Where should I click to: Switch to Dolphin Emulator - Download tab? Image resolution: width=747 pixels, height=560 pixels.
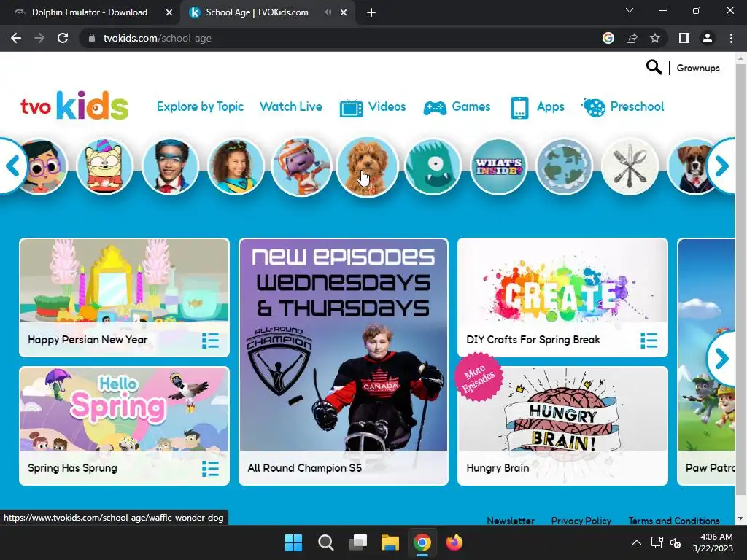pos(90,12)
